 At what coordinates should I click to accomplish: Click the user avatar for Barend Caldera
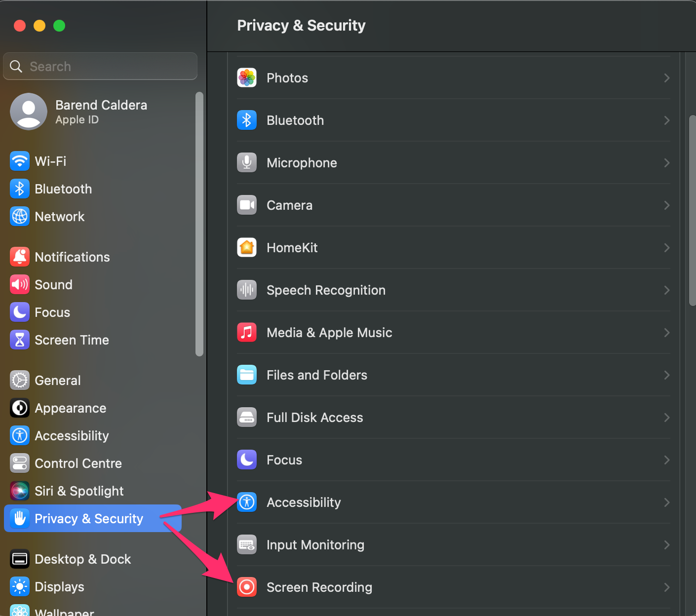(29, 112)
